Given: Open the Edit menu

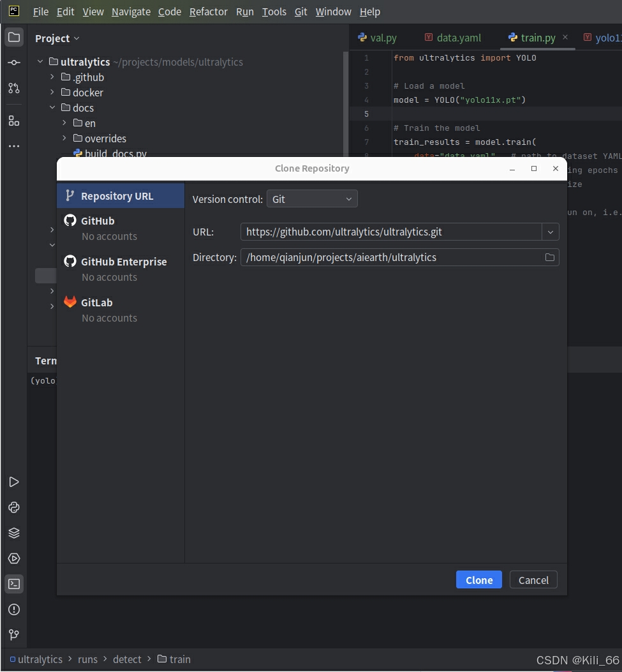Looking at the screenshot, I should pyautogui.click(x=65, y=11).
